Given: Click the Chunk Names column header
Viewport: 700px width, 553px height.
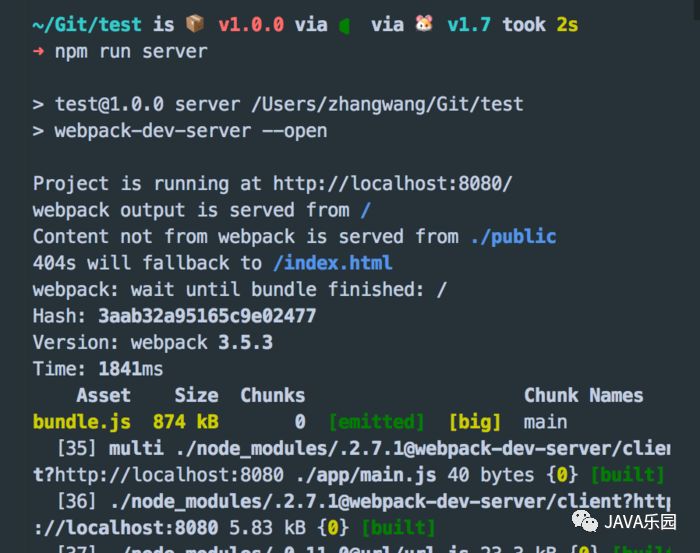Looking at the screenshot, I should 583,395.
